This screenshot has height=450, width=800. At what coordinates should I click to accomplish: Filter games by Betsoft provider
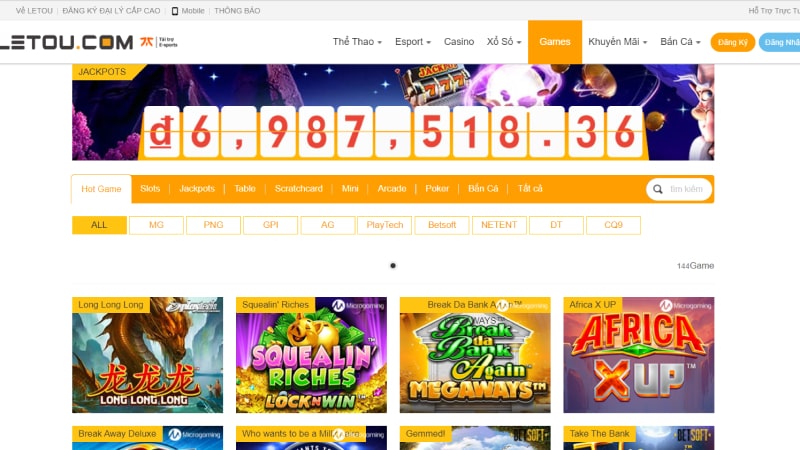pos(442,225)
